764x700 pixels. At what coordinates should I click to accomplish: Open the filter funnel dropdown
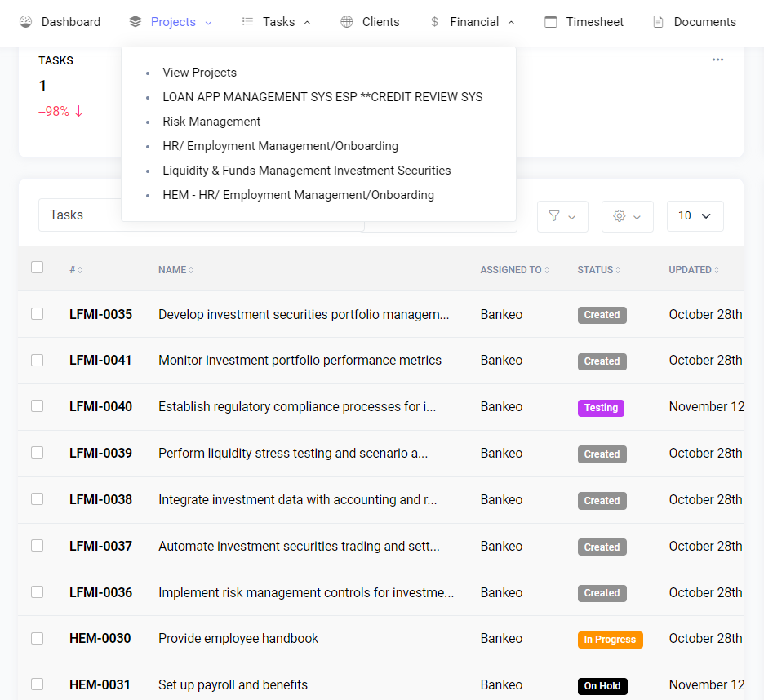562,215
